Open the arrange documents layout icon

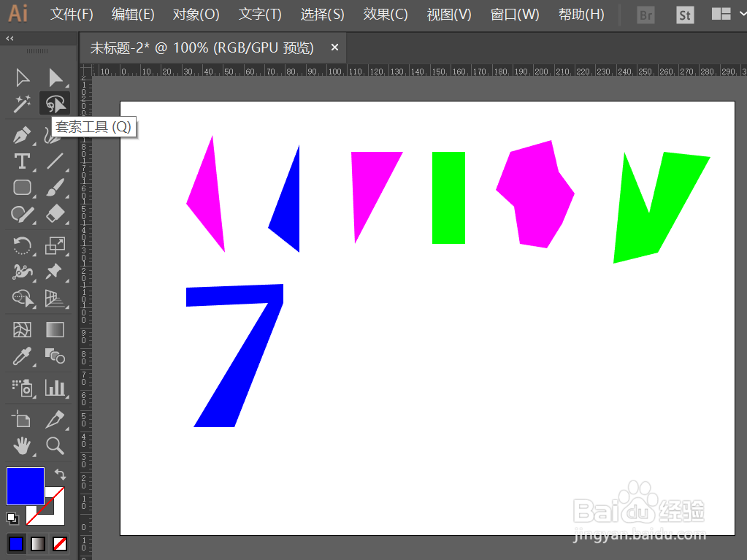(721, 15)
